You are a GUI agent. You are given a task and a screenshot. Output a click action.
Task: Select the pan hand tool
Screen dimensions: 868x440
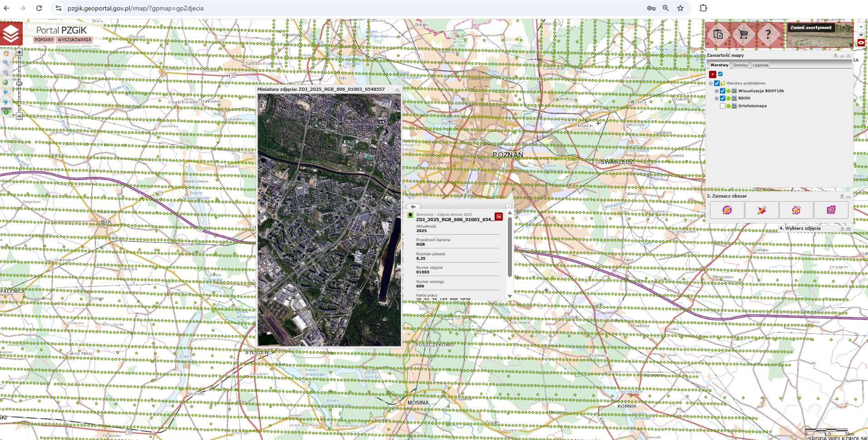pyautogui.click(x=6, y=53)
